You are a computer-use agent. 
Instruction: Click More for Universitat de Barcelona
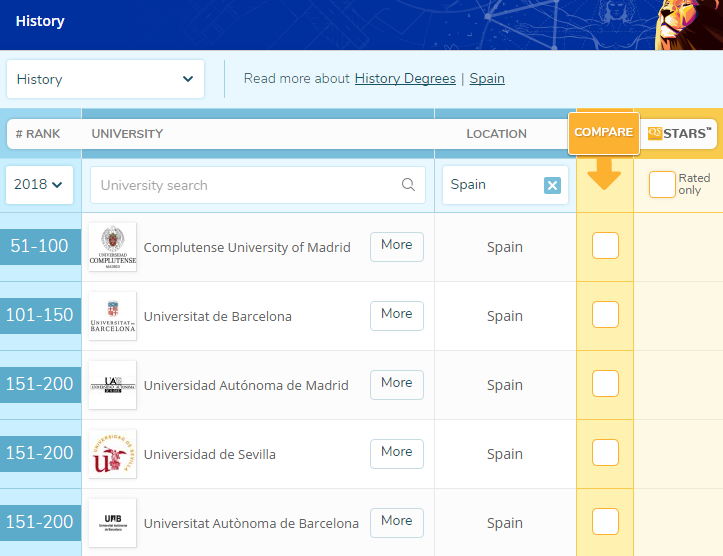click(x=397, y=316)
